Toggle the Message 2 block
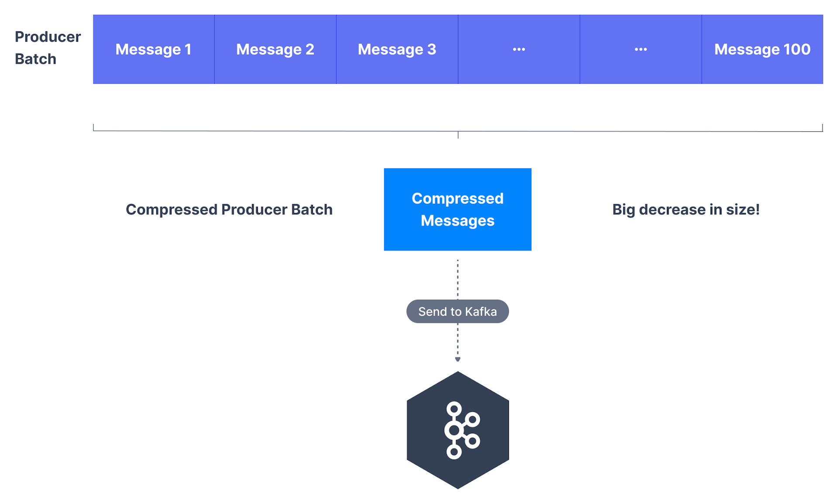 (275, 49)
